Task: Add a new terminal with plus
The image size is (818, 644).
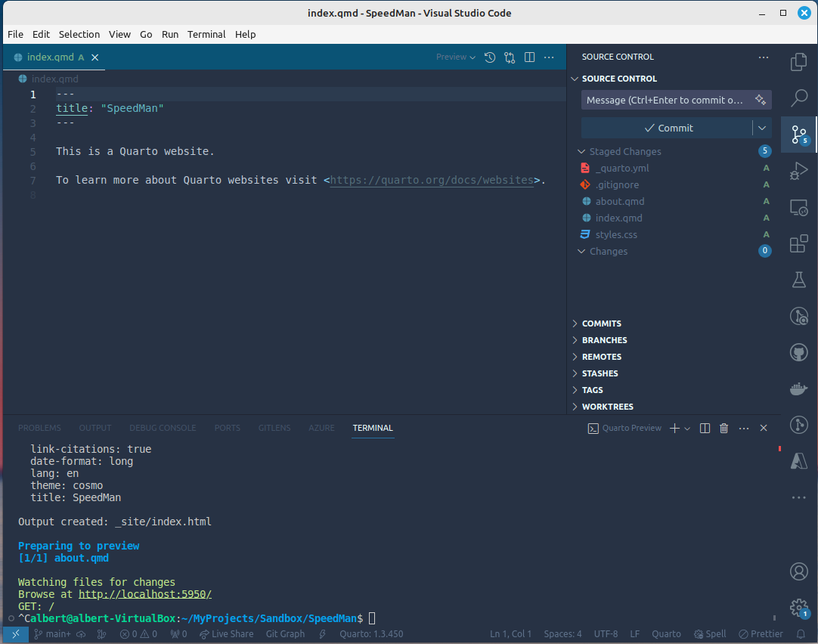Action: 674,428
